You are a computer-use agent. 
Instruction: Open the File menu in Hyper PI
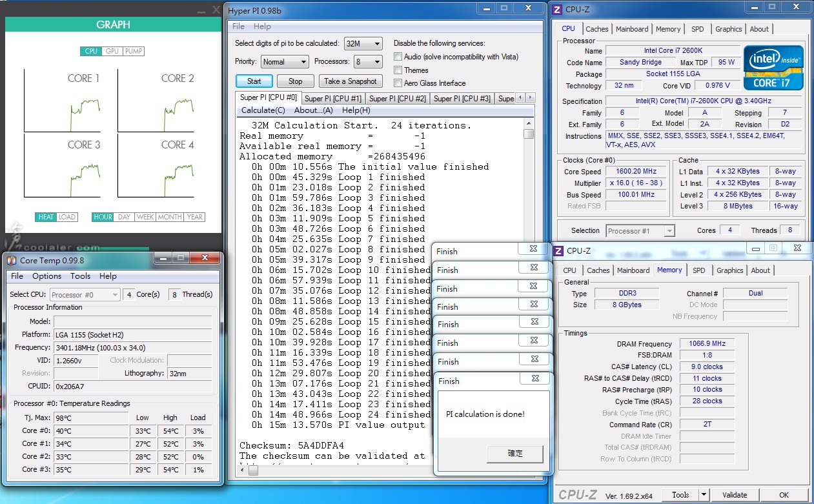238,26
